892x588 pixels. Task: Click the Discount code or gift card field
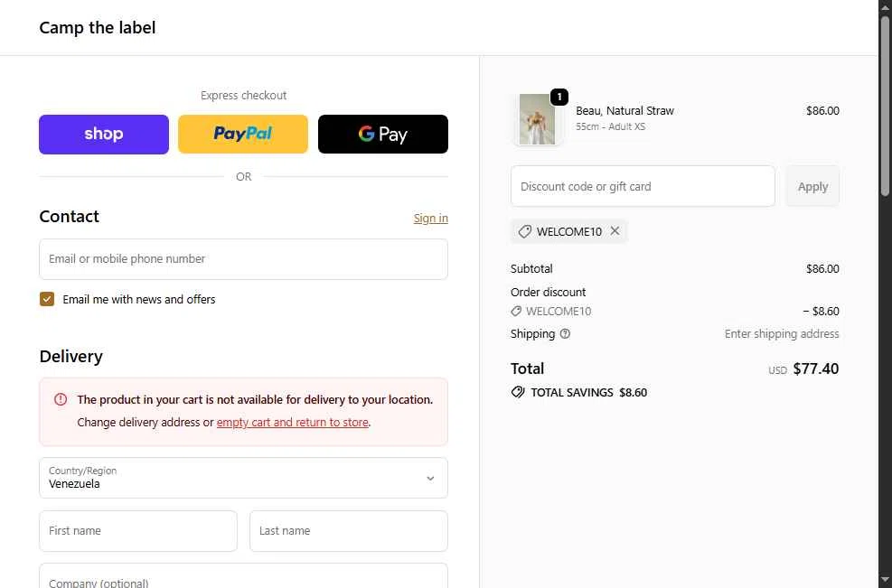point(643,187)
